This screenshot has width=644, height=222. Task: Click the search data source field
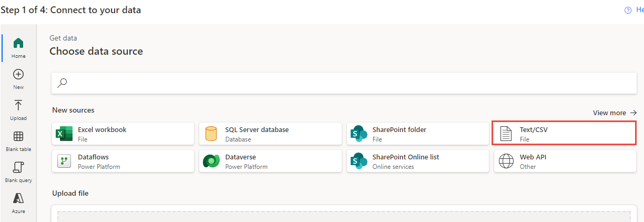(x=347, y=83)
